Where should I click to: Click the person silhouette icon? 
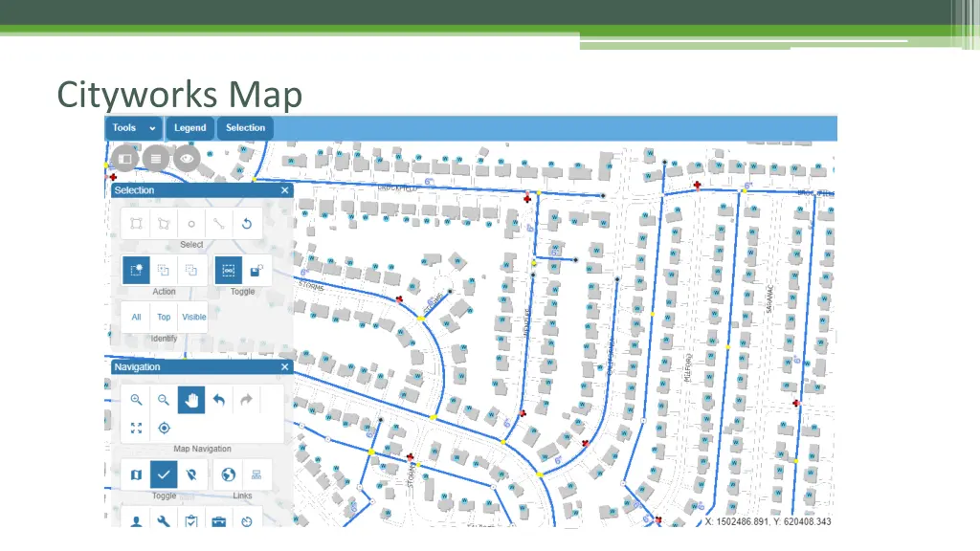[x=136, y=520]
